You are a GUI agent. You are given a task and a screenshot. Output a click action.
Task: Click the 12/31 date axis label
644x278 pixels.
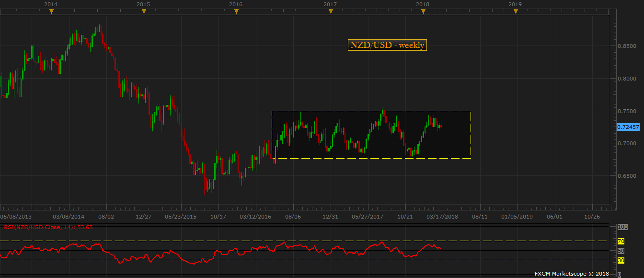coord(331,217)
